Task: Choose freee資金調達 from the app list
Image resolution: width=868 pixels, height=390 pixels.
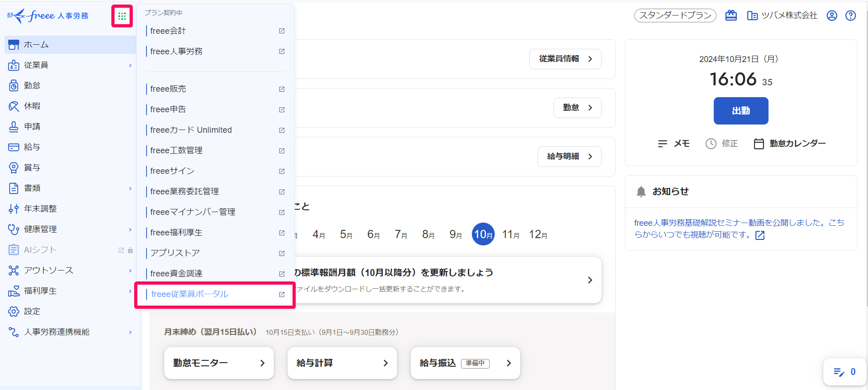Action: tap(215, 274)
